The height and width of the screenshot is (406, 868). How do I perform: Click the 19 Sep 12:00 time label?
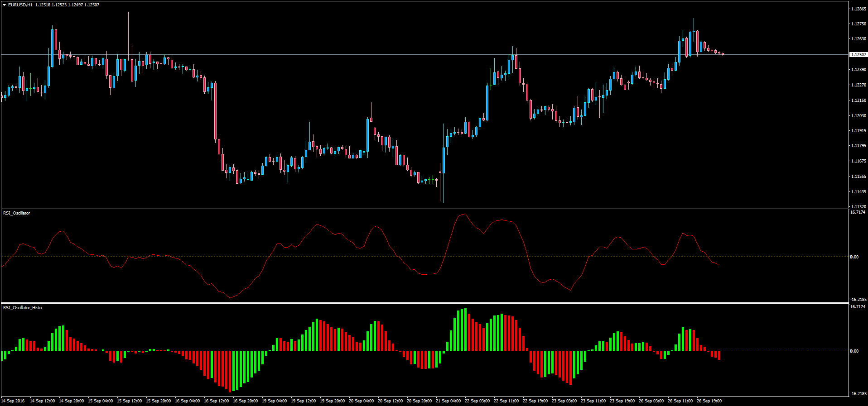tap(303, 401)
